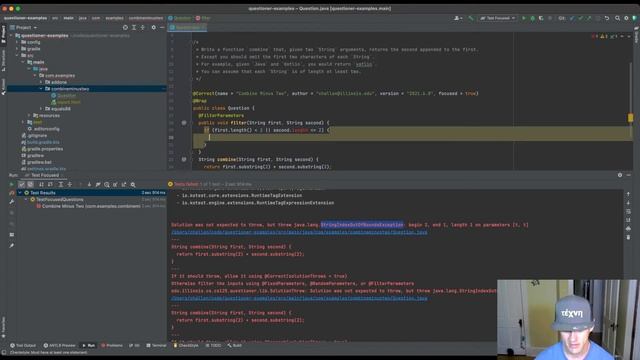Open IDE settings gear in top toolbar
Screen dimensions: 640x360
626,18
